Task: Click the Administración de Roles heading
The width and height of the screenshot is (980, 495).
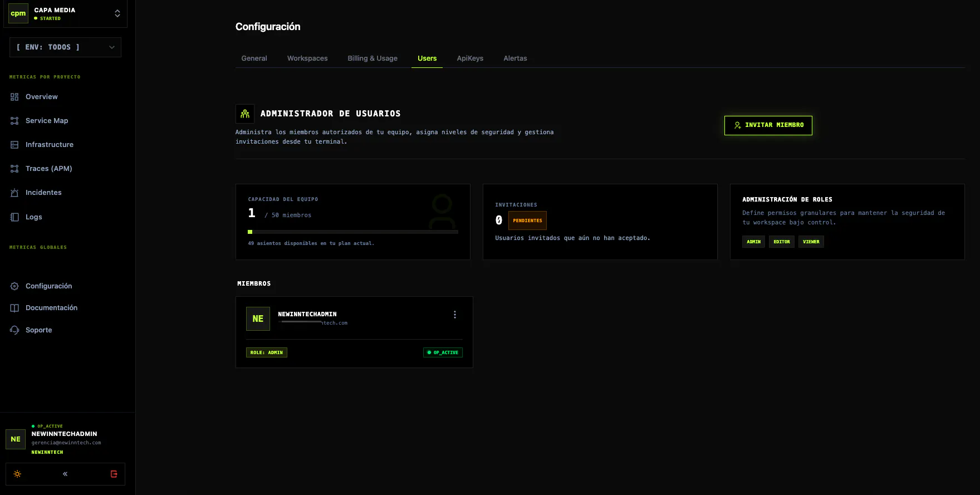Action: pos(787,199)
